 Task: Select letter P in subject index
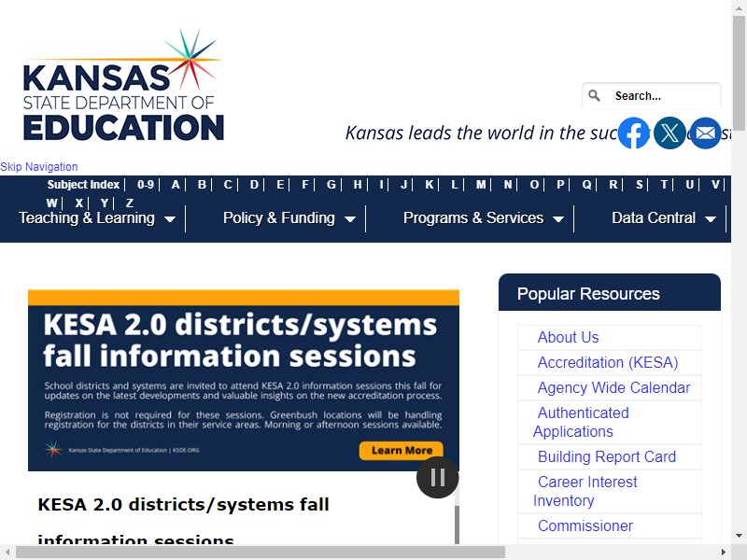(561, 184)
